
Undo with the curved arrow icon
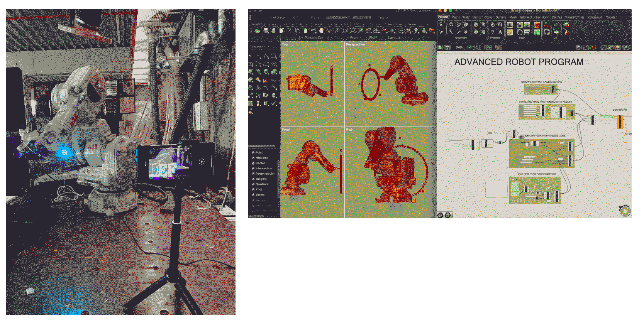pyautogui.click(x=313, y=31)
